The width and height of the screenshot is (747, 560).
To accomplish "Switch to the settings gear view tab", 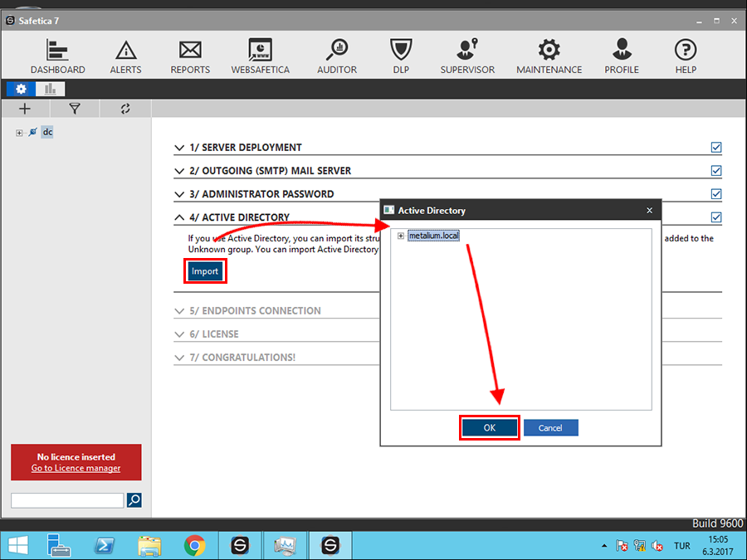I will point(21,89).
